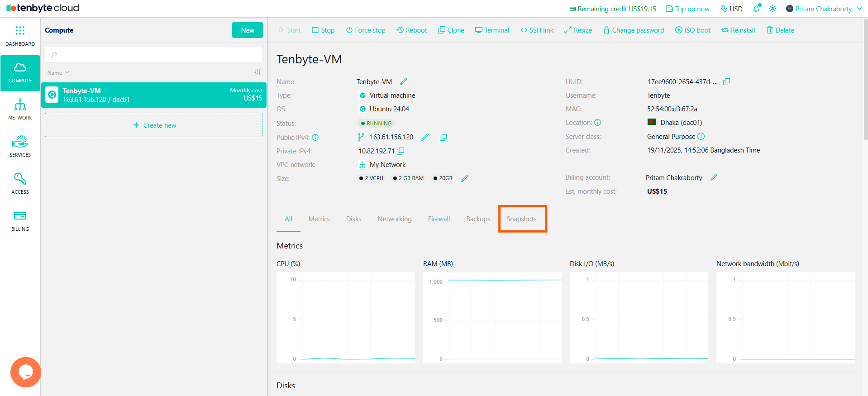Switch to the All tab

[288, 219]
